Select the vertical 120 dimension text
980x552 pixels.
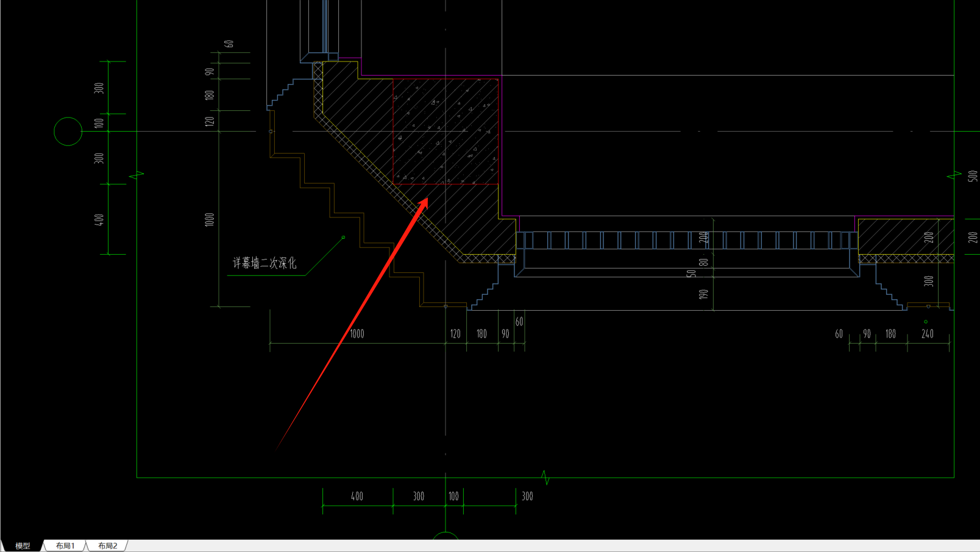point(210,121)
